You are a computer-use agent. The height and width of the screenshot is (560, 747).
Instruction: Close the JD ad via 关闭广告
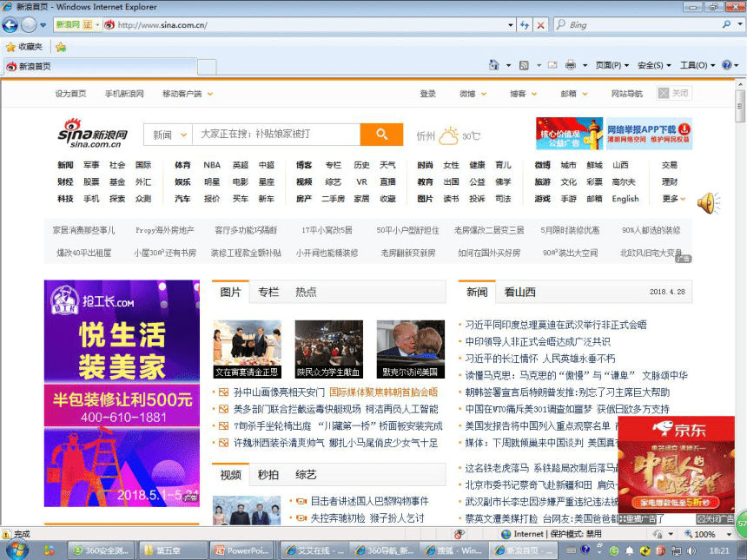[x=715, y=519]
